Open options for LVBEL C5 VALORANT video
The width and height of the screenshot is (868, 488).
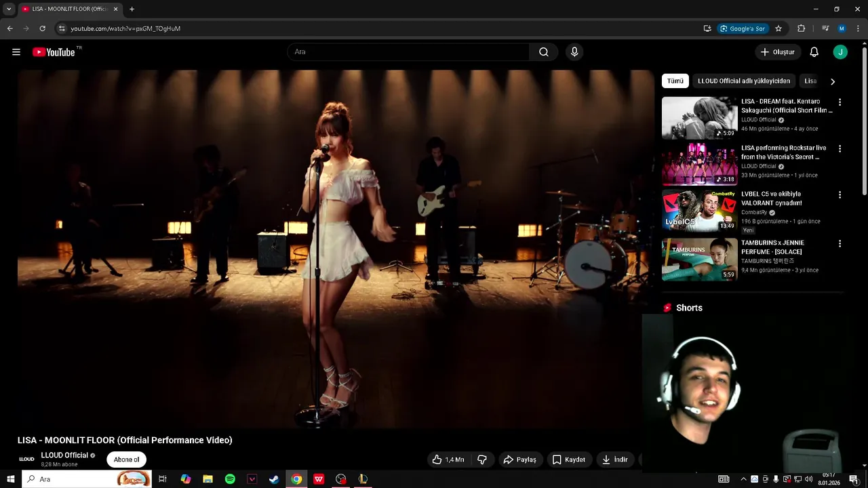coord(840,195)
